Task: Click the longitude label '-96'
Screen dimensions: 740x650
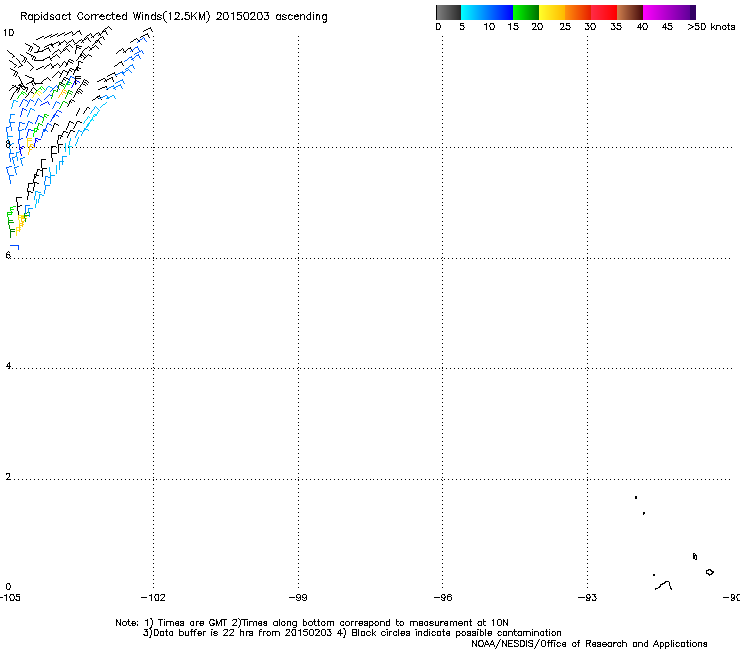Action: coord(443,598)
